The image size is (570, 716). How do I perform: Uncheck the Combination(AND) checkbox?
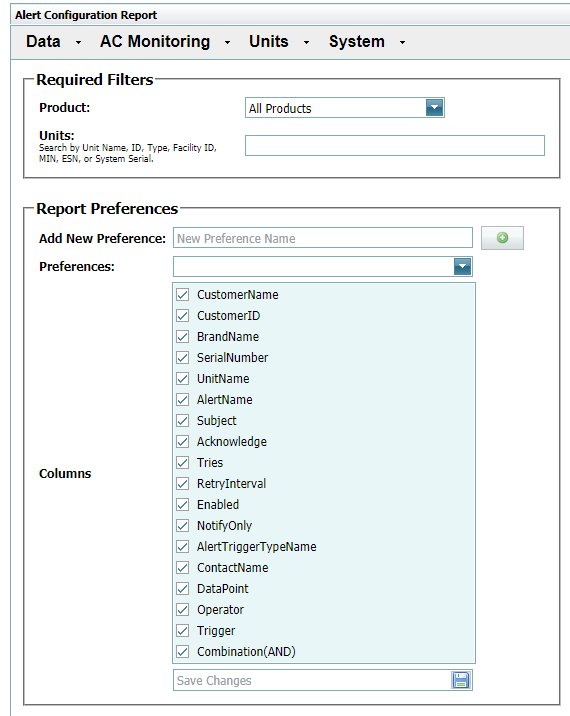[183, 652]
